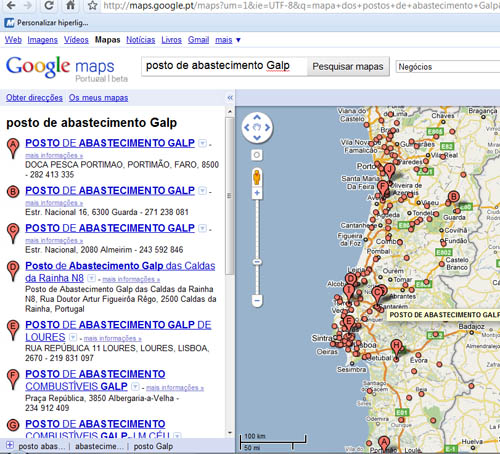The height and width of the screenshot is (454, 500).
Task: Open Gmail from the top navigation
Action: click(x=198, y=40)
